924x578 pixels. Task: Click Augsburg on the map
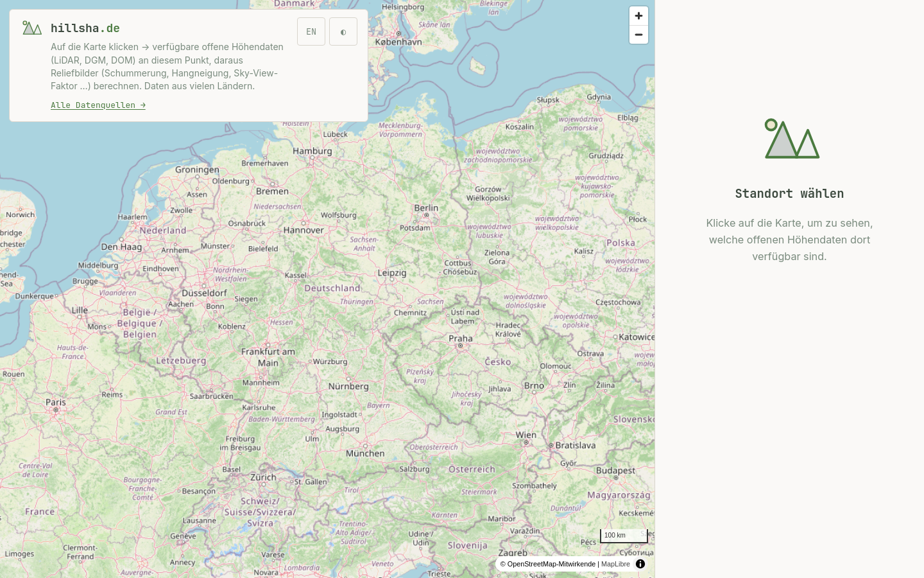coord(342,429)
